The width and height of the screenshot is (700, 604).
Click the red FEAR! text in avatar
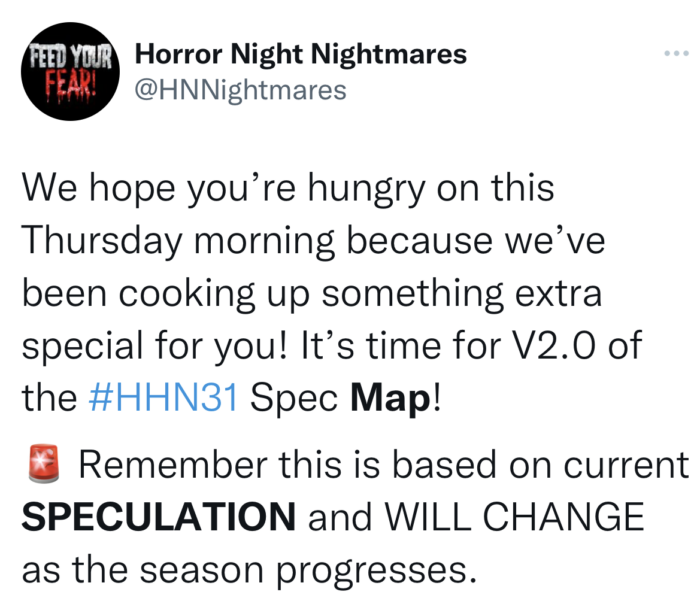pos(68,80)
